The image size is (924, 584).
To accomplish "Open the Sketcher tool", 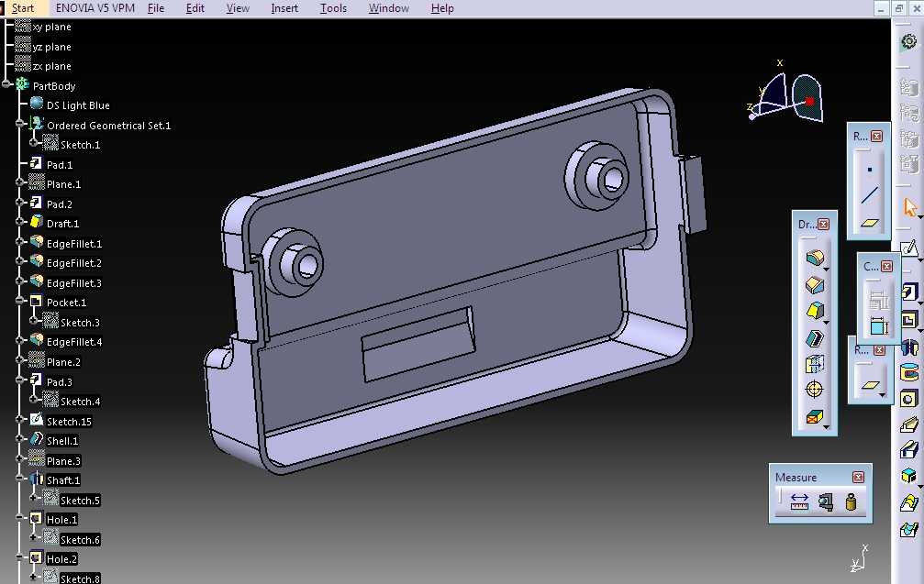I will point(909,248).
